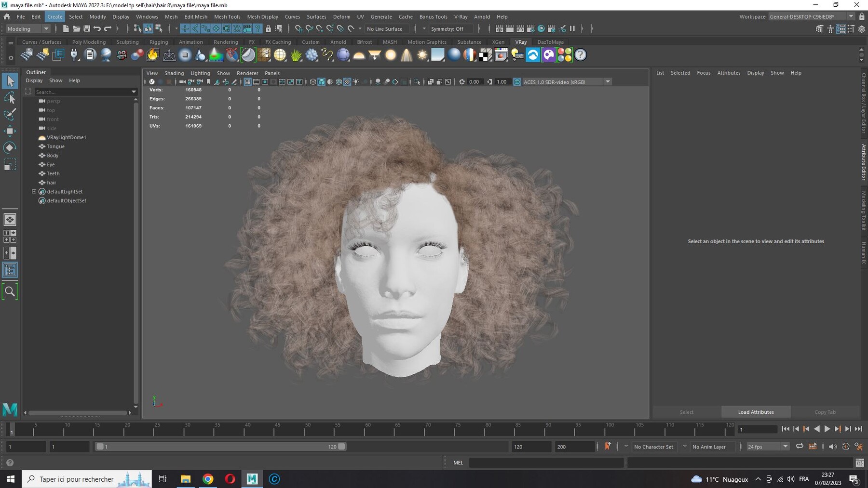Image resolution: width=868 pixels, height=488 pixels.
Task: Open the Workspace selector dropdown
Action: pos(811,16)
